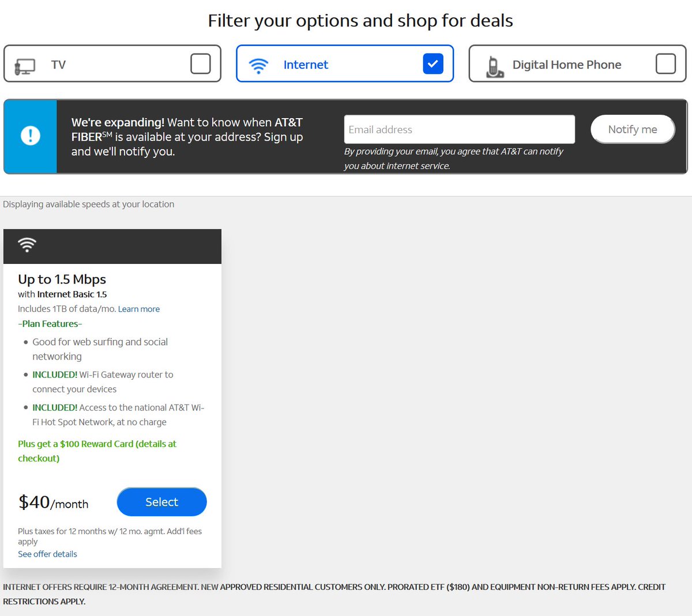Click the 'Good for web surfing' feature text
Viewport: 692px width, 616px height.
[100, 349]
